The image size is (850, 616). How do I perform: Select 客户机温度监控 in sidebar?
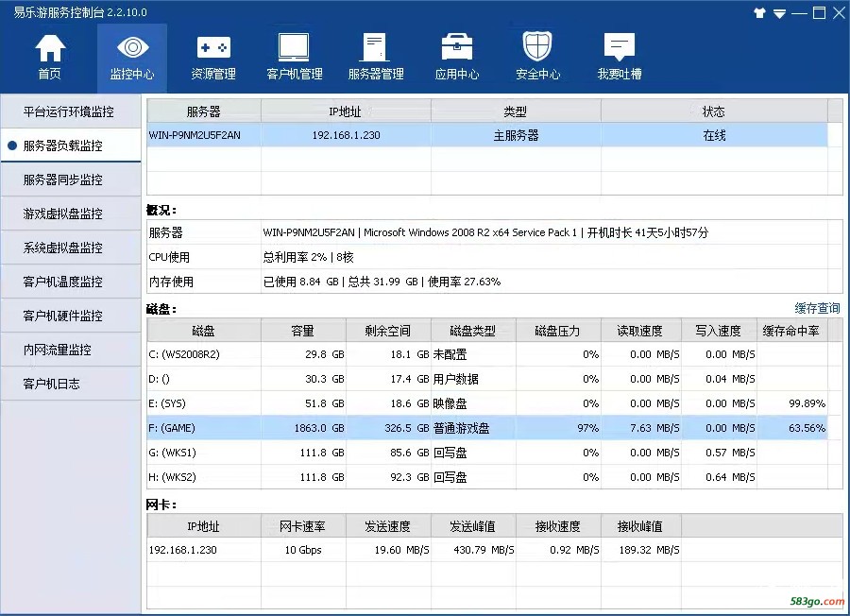pos(71,282)
